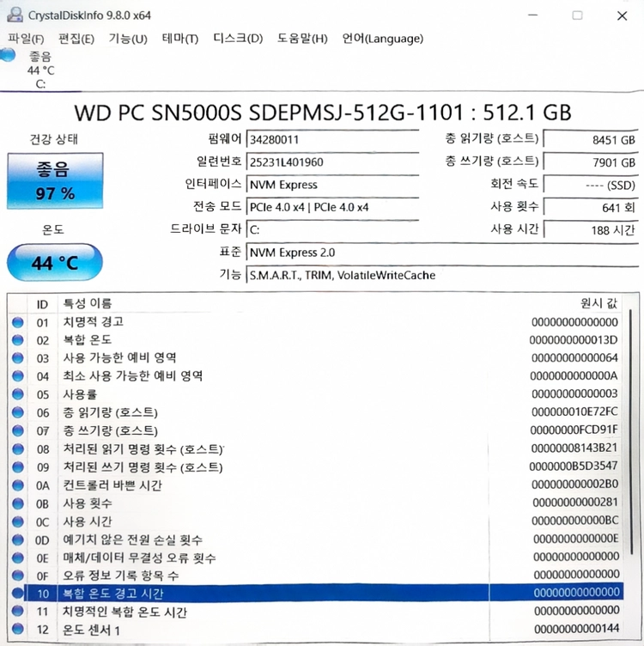Image resolution: width=644 pixels, height=646 pixels.
Task: Open the 도움말(H) menu
Action: tap(302, 39)
